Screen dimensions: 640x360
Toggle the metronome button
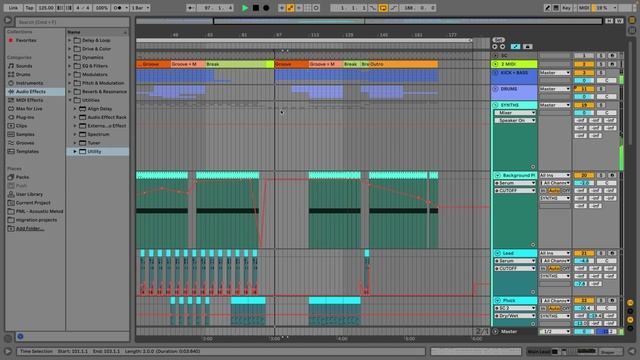tap(119, 8)
